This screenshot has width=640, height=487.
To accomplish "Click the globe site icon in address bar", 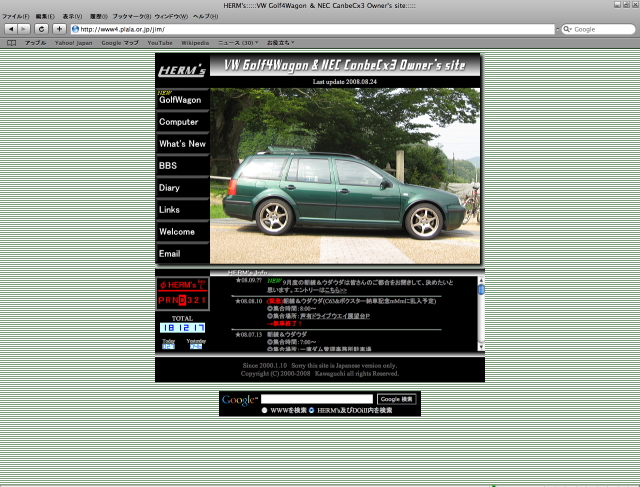I will point(75,29).
